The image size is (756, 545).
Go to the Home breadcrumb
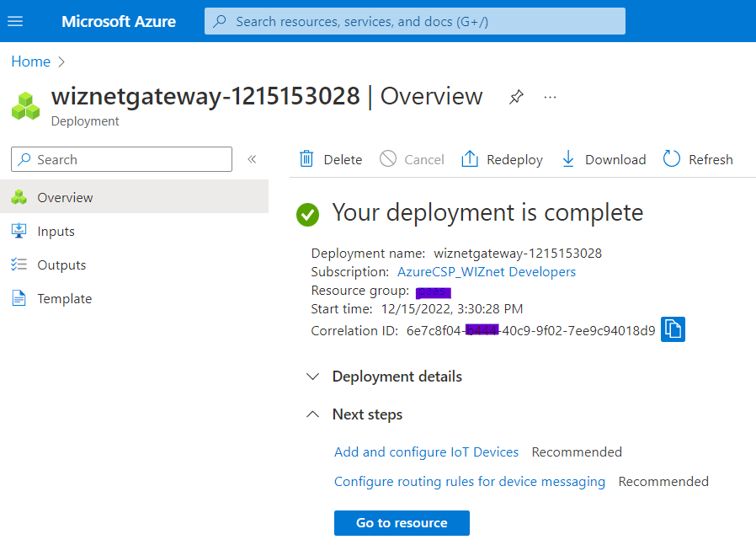31,61
